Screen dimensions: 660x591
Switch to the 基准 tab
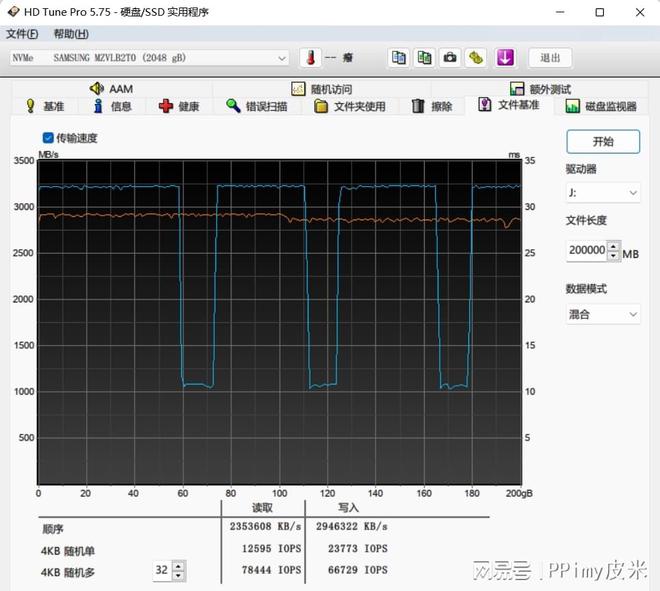tap(45, 106)
